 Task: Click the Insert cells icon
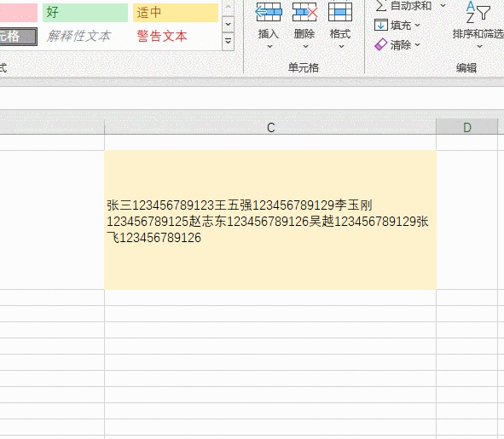pos(269,12)
